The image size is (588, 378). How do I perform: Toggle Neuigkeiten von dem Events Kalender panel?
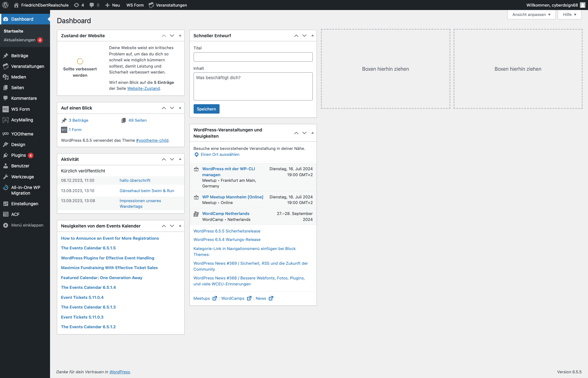(x=180, y=226)
